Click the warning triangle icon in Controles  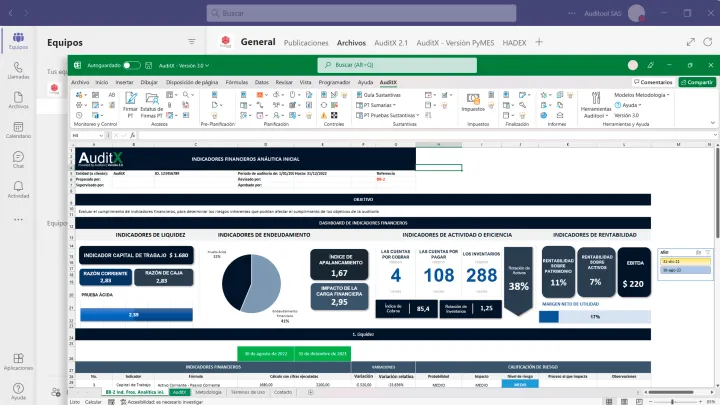(x=324, y=116)
